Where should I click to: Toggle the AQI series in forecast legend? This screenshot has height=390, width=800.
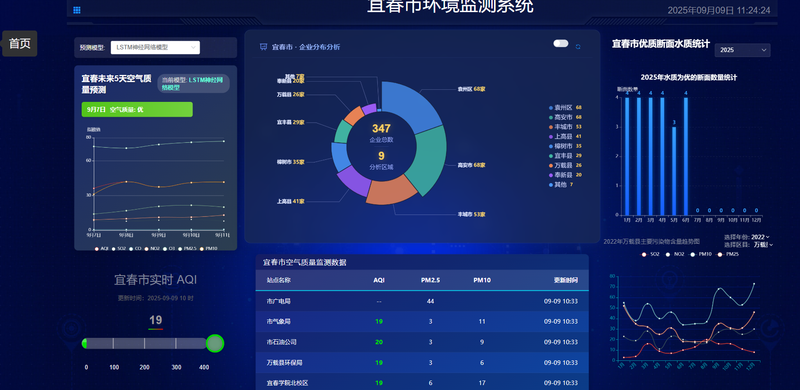point(102,249)
